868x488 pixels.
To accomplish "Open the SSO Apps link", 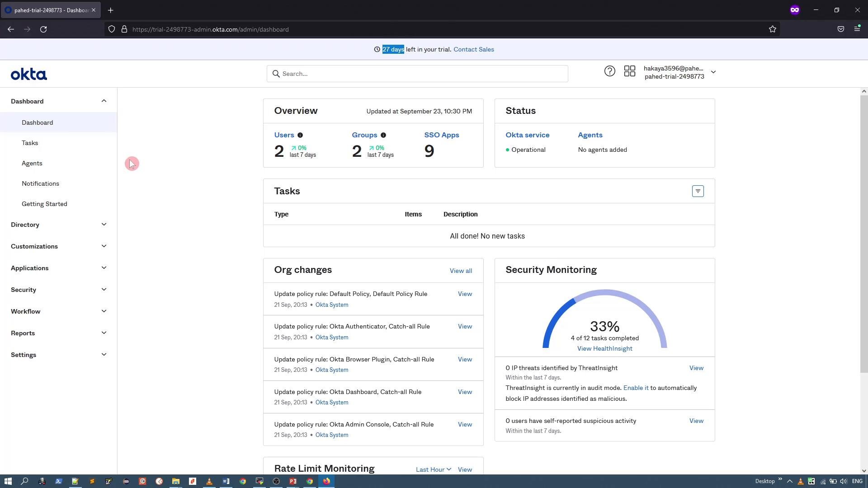I will pos(441,135).
